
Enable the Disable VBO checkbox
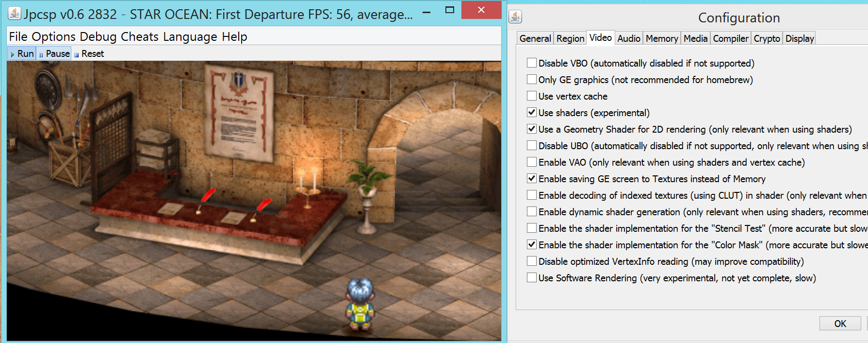(x=532, y=63)
